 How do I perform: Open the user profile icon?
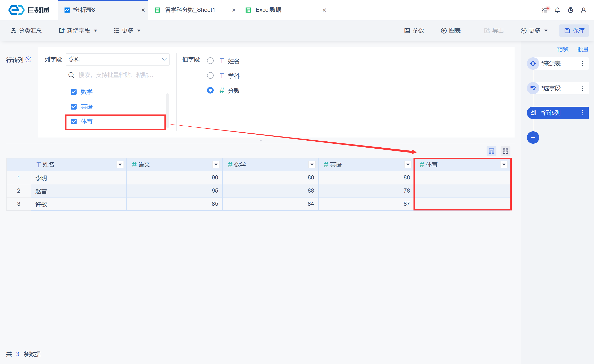click(583, 10)
